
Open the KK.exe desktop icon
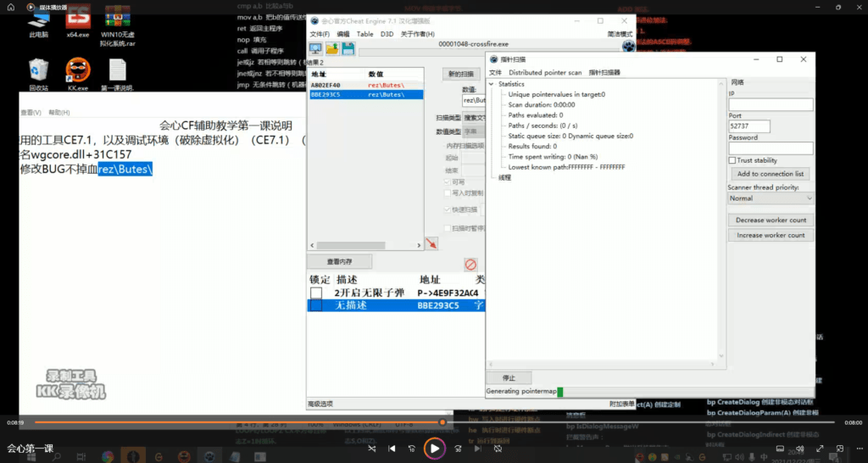click(x=78, y=70)
